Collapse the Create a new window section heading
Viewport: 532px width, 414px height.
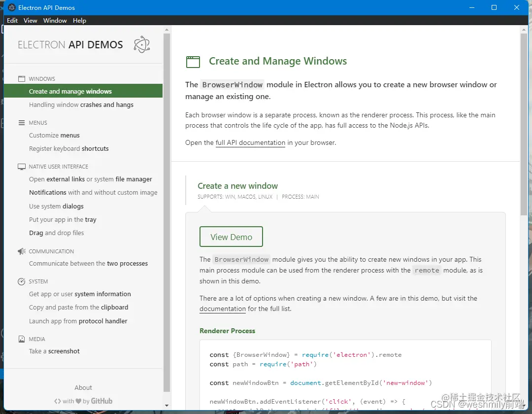[x=237, y=186]
